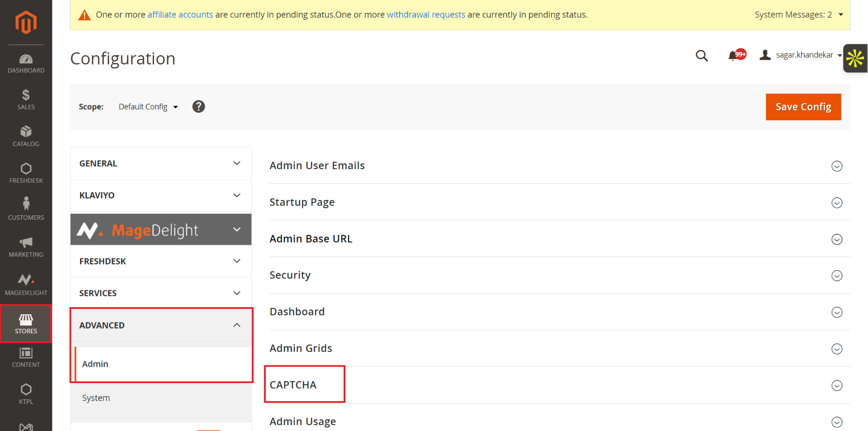The image size is (868, 431).
Task: Expand the Dashboard settings section
Action: click(x=560, y=312)
